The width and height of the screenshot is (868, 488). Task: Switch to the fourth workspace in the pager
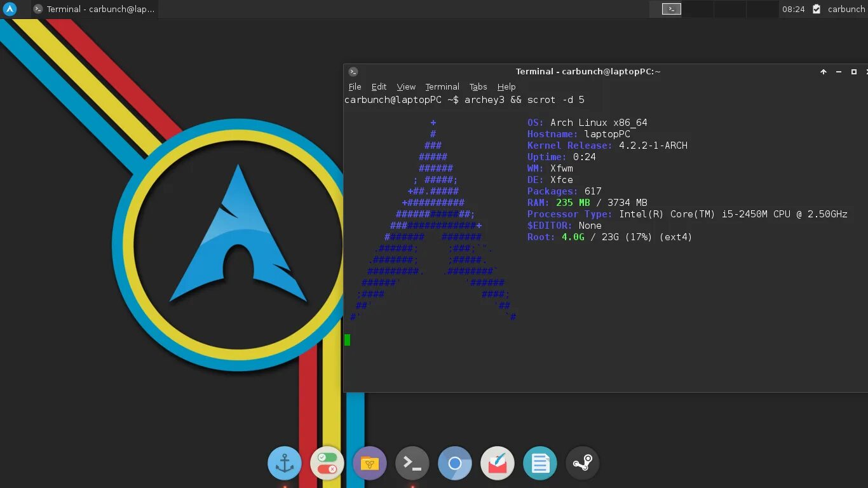click(763, 9)
